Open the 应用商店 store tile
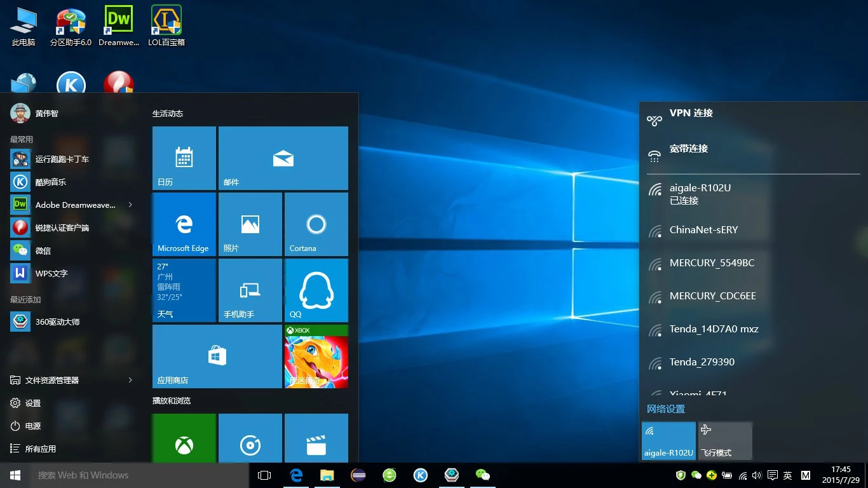The image size is (868, 488). click(x=217, y=356)
